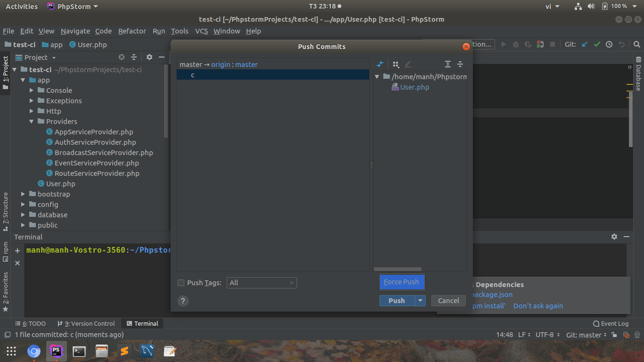Collapse the /home/manh node in Push Commits
This screenshot has height=362, width=644.
click(377, 77)
